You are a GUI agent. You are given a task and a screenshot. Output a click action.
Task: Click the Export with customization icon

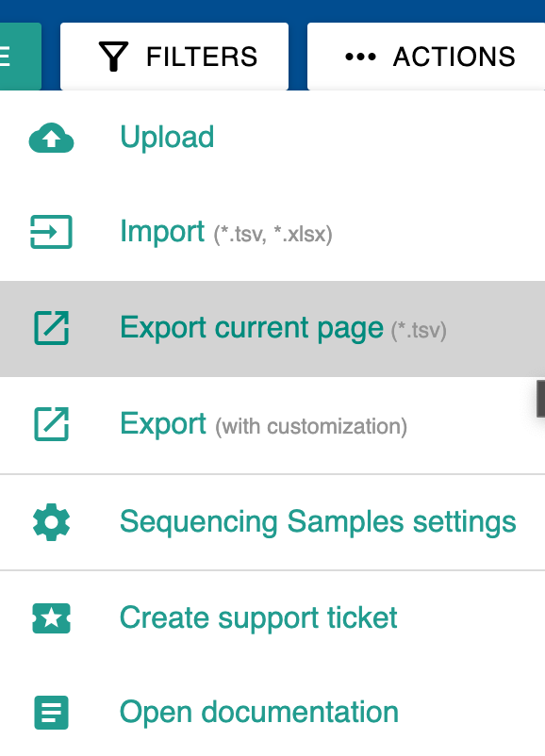tap(51, 424)
